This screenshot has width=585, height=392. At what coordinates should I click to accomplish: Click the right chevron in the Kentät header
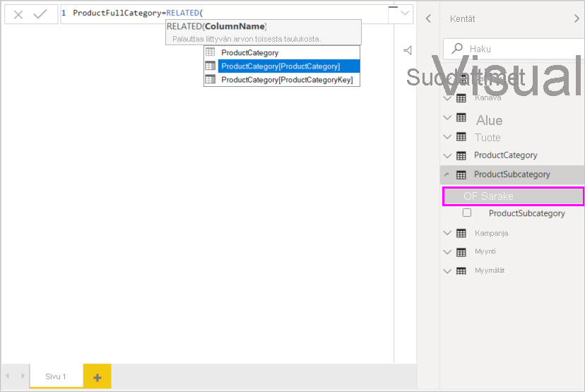(577, 19)
